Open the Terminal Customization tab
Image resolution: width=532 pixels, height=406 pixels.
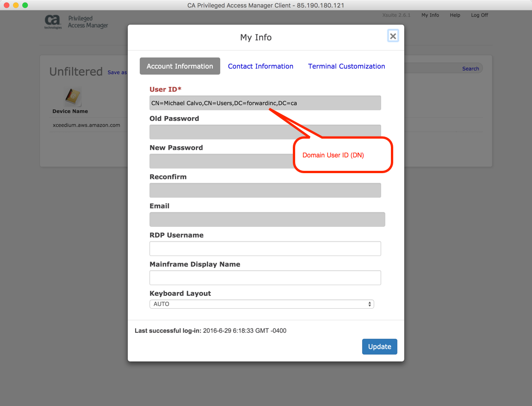tap(346, 66)
